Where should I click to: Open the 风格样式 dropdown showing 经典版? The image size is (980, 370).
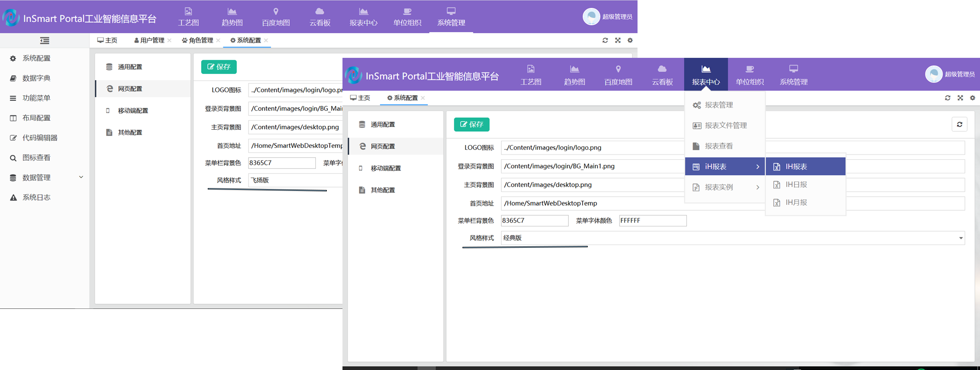733,238
